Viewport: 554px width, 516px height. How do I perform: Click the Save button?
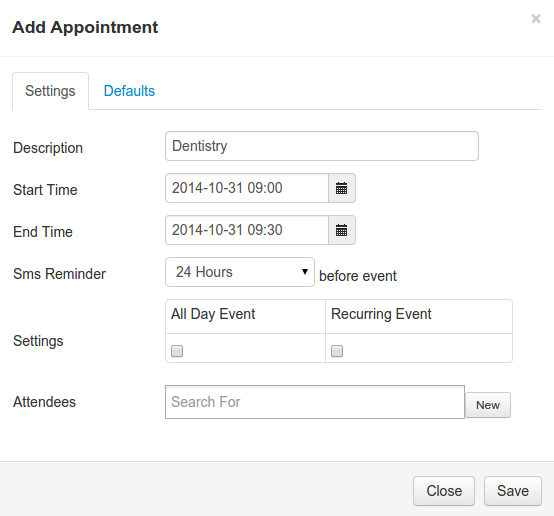513,491
